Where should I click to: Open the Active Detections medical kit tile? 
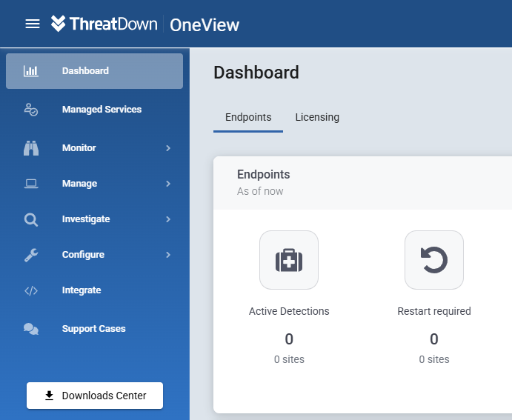coord(289,260)
